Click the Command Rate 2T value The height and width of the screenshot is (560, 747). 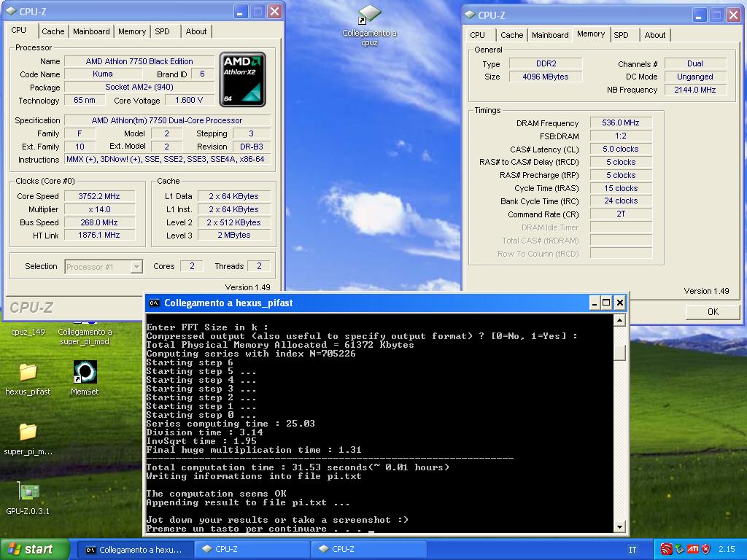tap(621, 214)
